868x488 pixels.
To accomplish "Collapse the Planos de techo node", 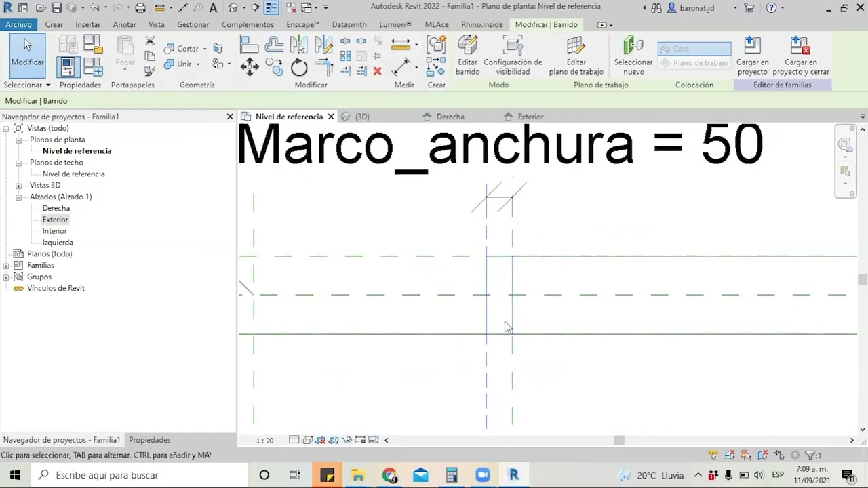I will [19, 163].
